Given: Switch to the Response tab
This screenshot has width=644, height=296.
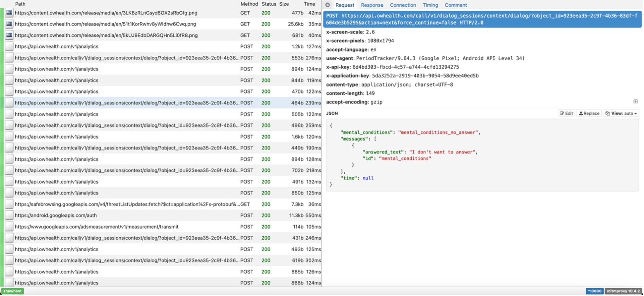Looking at the screenshot, I should (x=372, y=5).
